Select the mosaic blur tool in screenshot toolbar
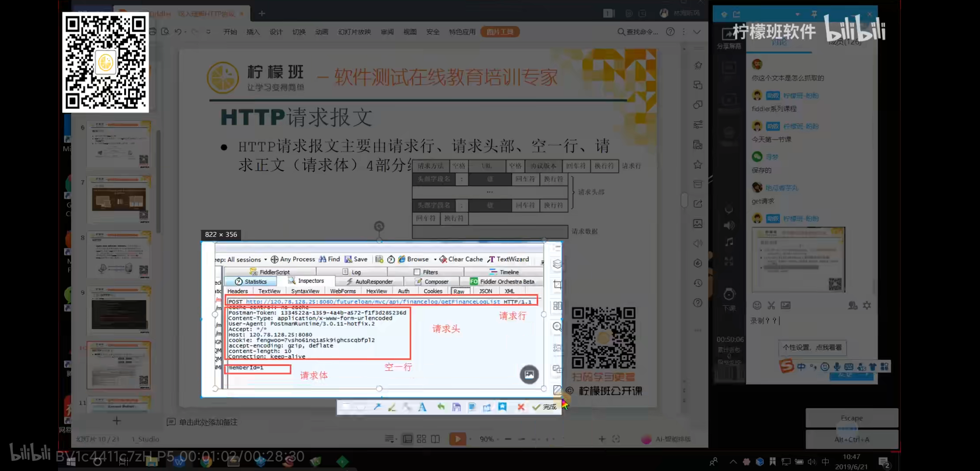The height and width of the screenshot is (471, 980). (x=407, y=407)
